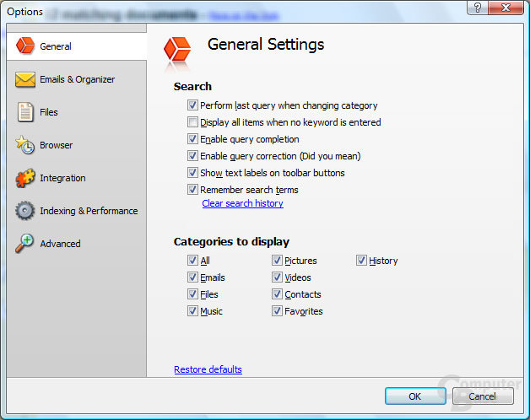Switch to the Indexing & Performance tab
This screenshot has width=530, height=420.
point(77,211)
